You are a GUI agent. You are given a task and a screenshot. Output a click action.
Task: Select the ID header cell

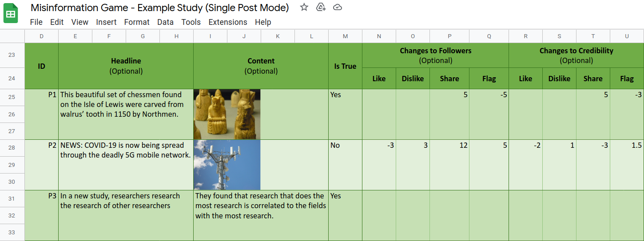(x=41, y=66)
